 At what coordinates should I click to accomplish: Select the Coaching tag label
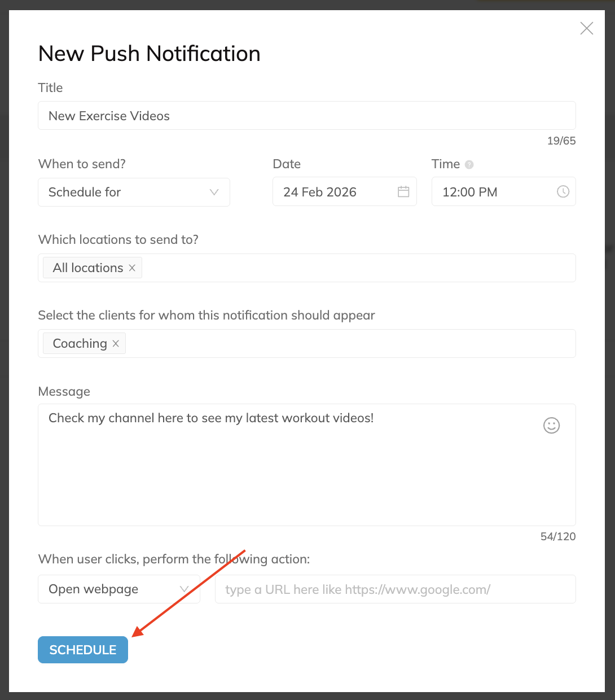pos(80,344)
